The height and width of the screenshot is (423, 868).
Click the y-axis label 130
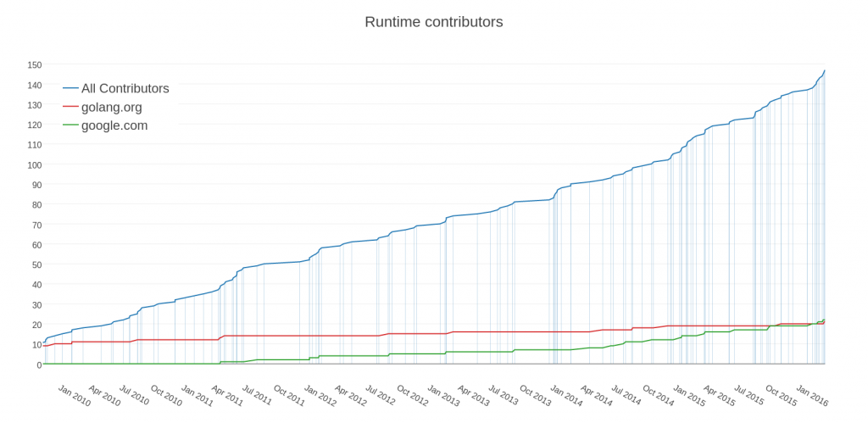(34, 104)
